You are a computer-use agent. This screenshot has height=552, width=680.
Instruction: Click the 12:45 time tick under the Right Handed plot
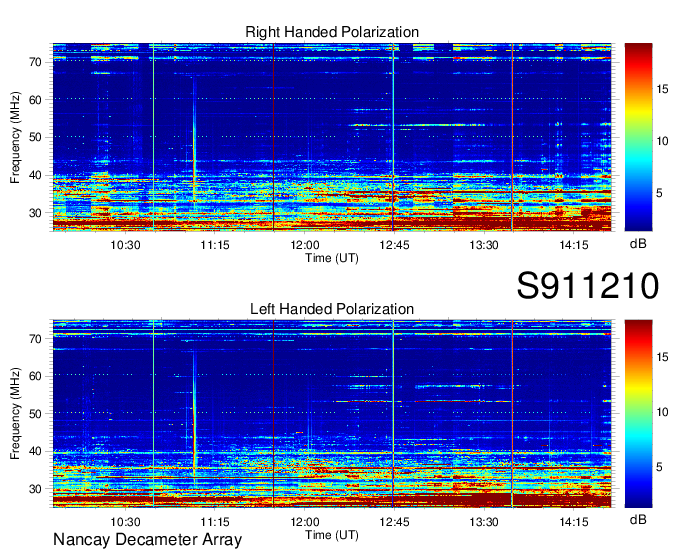[394, 245]
